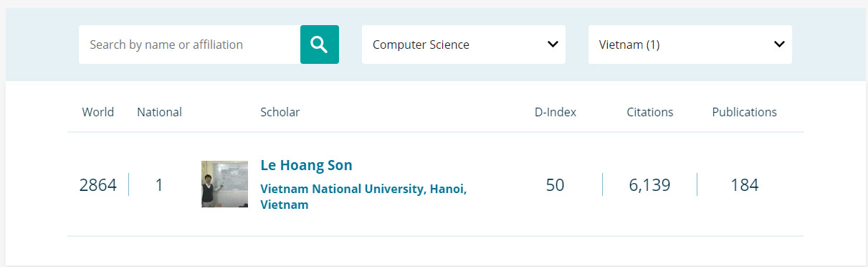
Task: Click the National column header
Action: [159, 112]
